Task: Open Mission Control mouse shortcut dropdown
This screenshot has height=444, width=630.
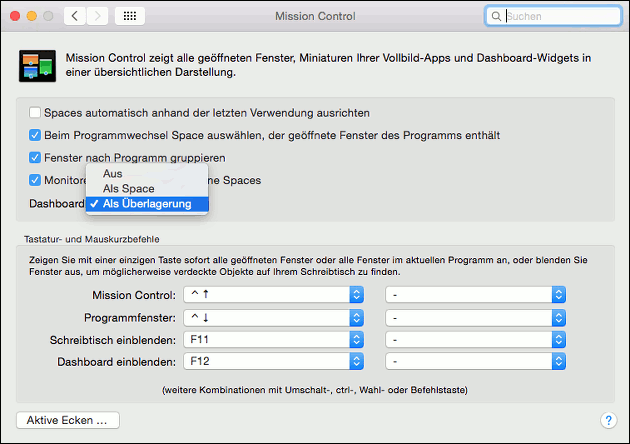Action: pos(476,295)
